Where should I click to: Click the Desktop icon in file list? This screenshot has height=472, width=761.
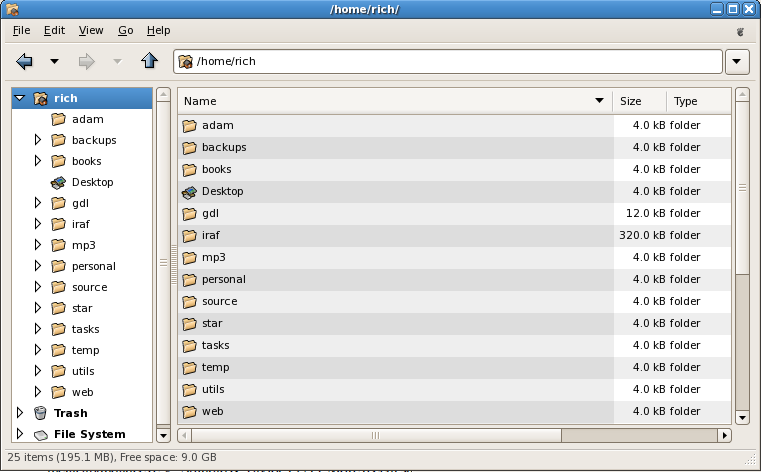coord(189,191)
